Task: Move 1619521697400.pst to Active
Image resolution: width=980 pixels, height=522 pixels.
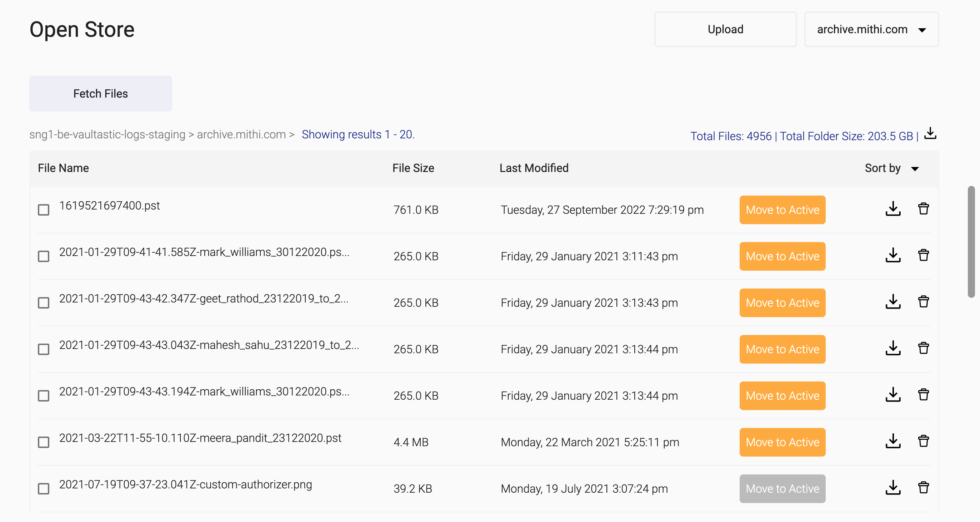Action: pyautogui.click(x=782, y=210)
